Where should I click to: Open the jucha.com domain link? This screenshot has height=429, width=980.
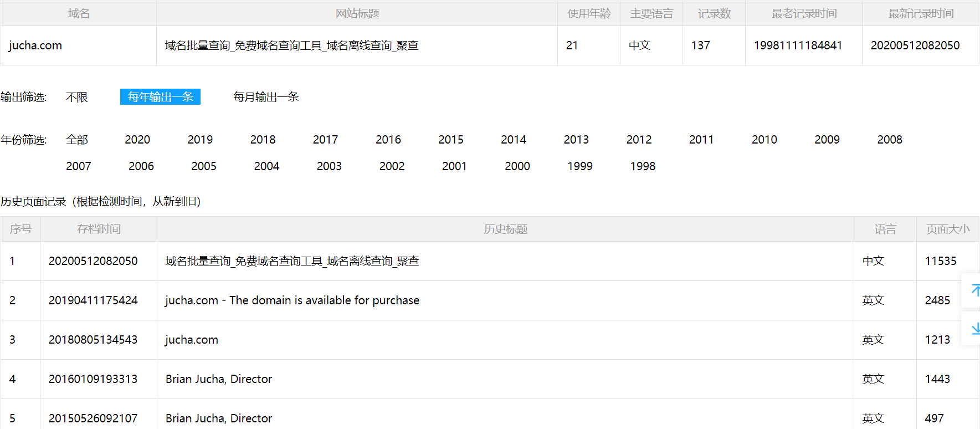tap(35, 45)
